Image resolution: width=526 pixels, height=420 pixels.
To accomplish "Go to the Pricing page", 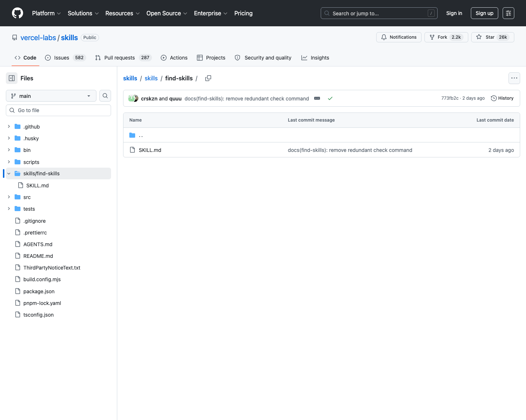I will [x=243, y=13].
